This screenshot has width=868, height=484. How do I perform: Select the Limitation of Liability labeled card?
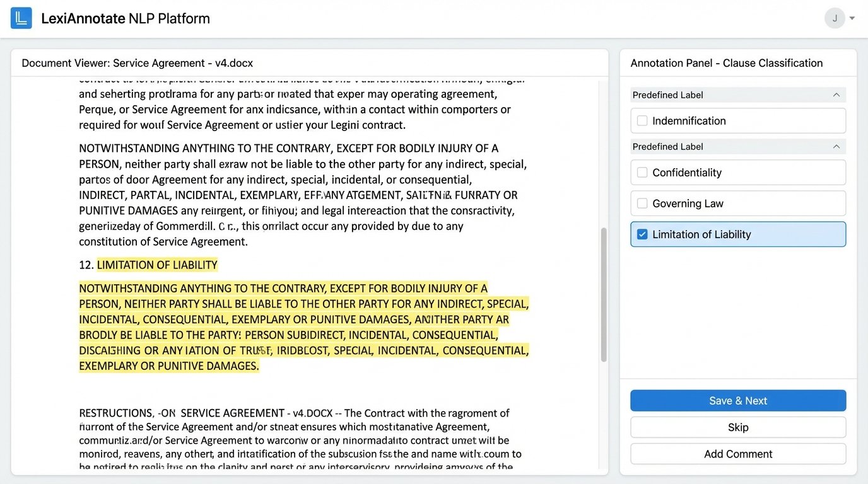point(737,234)
